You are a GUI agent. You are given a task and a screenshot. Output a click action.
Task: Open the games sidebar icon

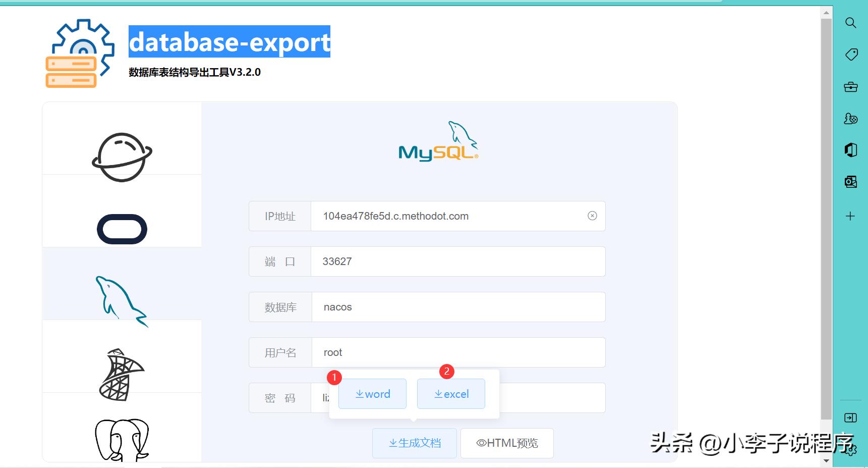(x=851, y=119)
